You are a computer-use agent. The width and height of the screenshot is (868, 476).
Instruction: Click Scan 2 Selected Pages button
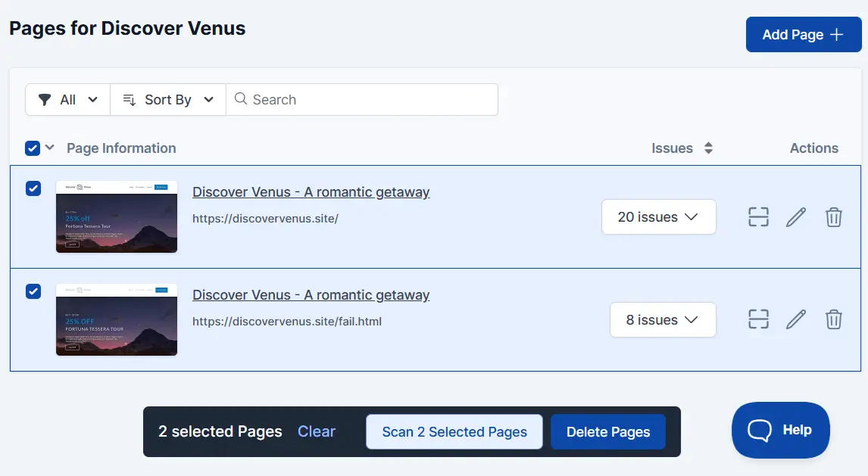pyautogui.click(x=454, y=432)
